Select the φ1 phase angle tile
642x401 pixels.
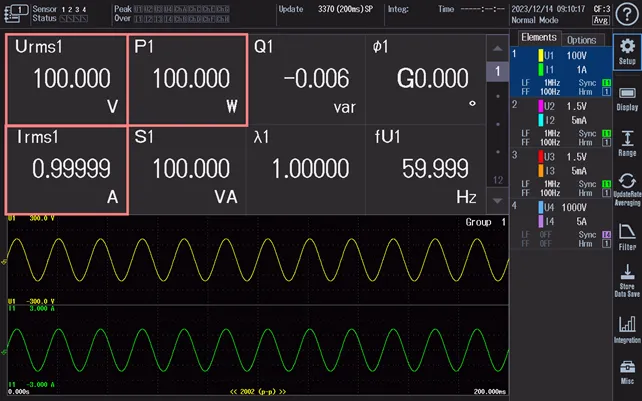425,79
